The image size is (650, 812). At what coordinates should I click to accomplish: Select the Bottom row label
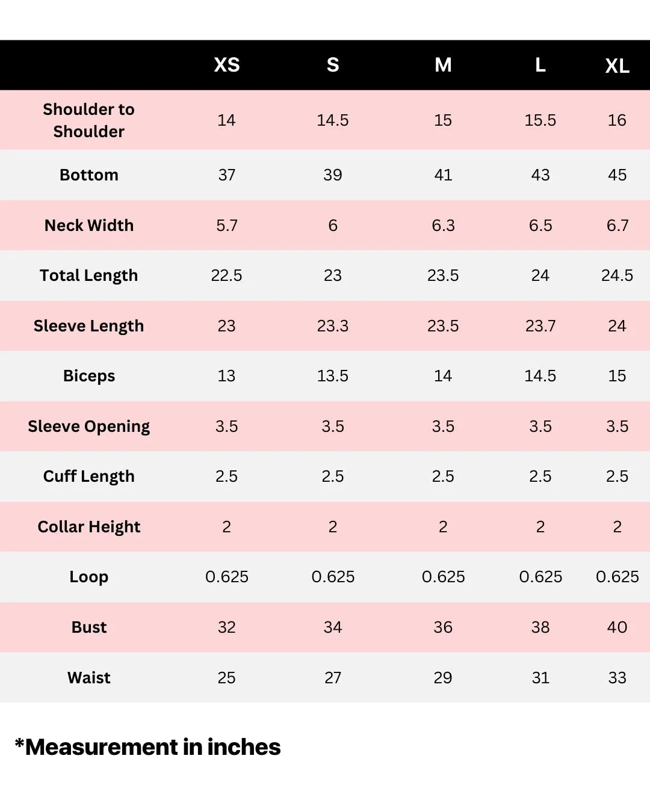pos(89,175)
